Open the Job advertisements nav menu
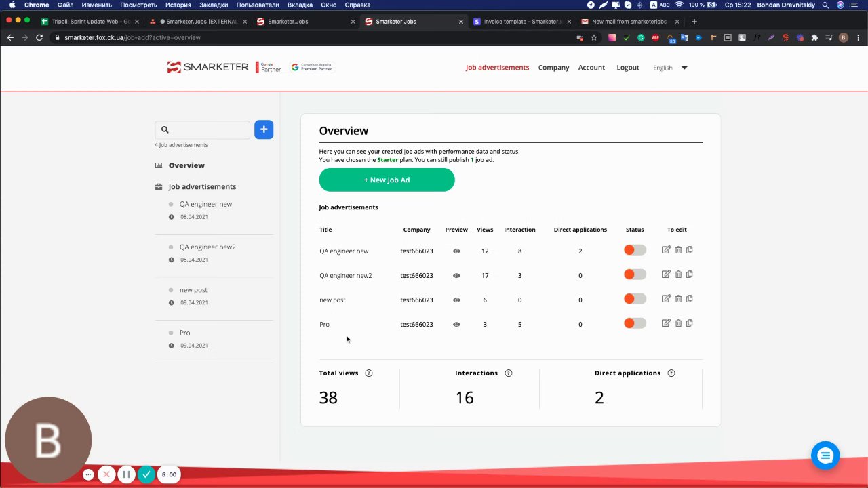Screen dimensions: 868x488 pyautogui.click(x=497, y=68)
